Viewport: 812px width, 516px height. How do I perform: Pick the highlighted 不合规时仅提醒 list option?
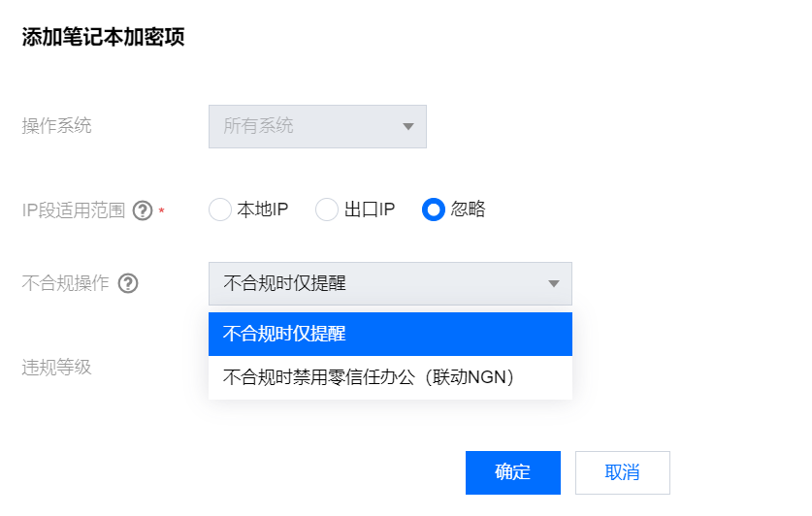click(389, 335)
